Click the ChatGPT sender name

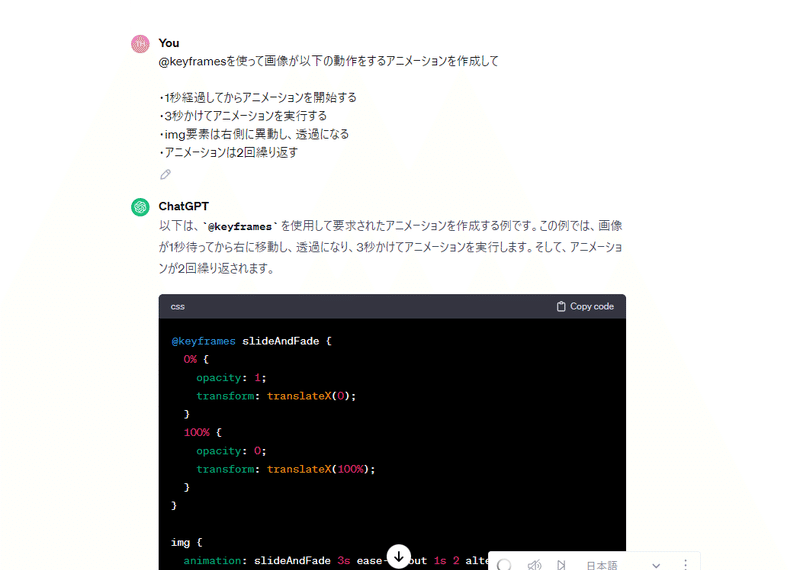pos(184,206)
